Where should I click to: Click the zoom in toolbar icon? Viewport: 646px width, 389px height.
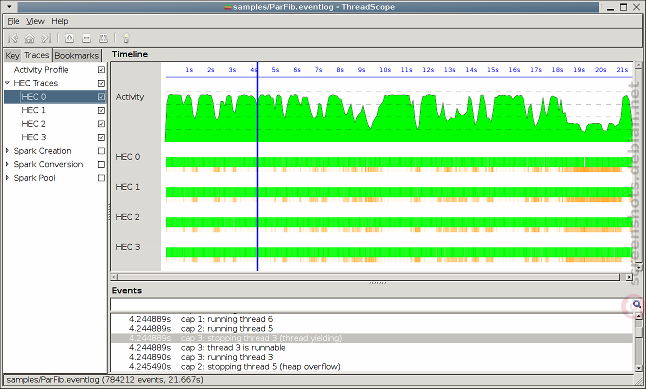pos(69,38)
